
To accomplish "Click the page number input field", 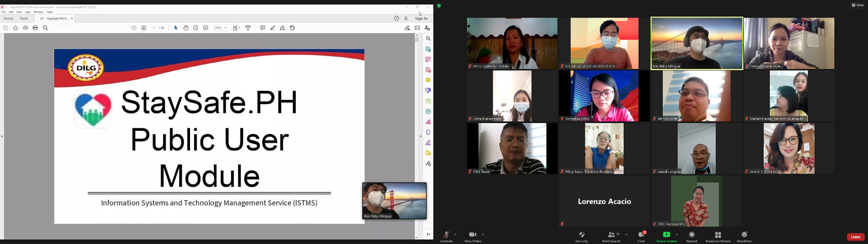I will 154,28.
